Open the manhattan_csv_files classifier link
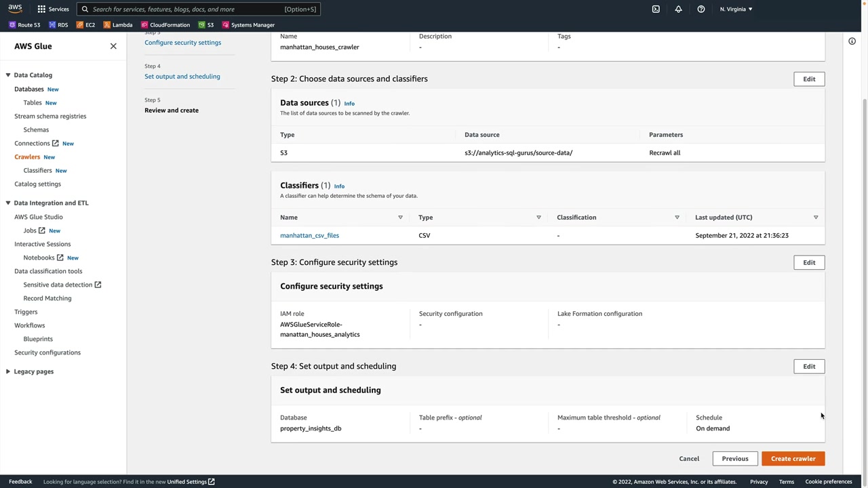The height and width of the screenshot is (488, 868). (309, 235)
